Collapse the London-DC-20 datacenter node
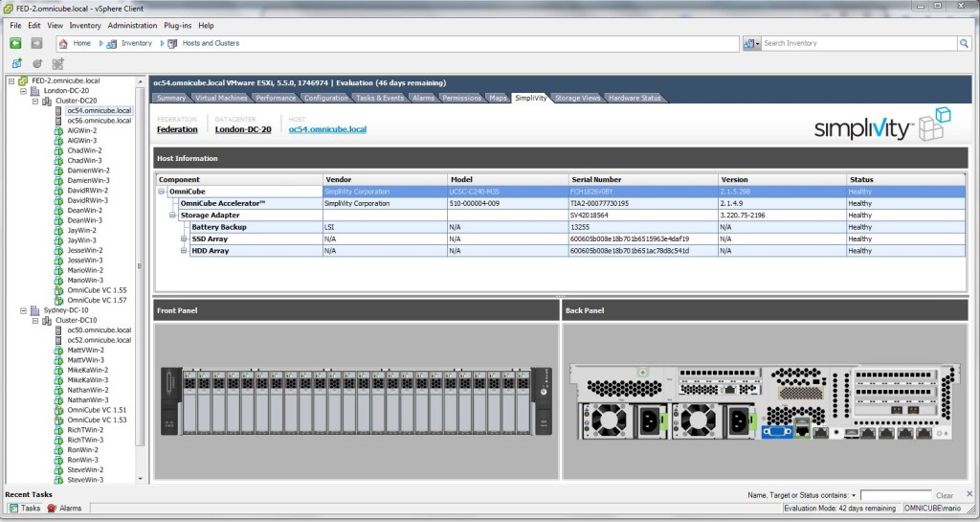This screenshot has height=522, width=980. [23, 91]
